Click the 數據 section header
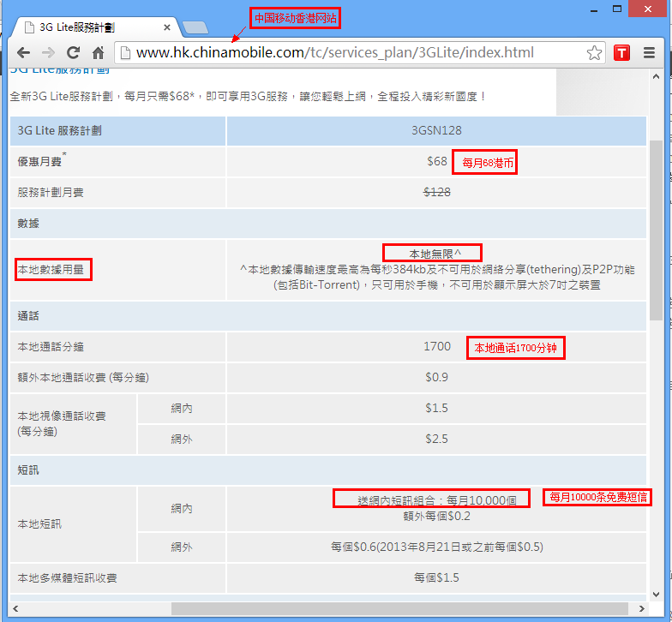This screenshot has width=672, height=622. [x=28, y=223]
